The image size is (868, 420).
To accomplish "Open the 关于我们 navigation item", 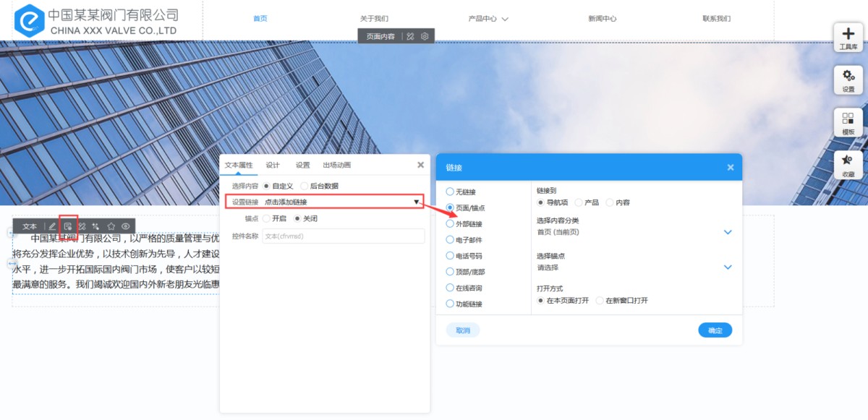I will 374,19.
